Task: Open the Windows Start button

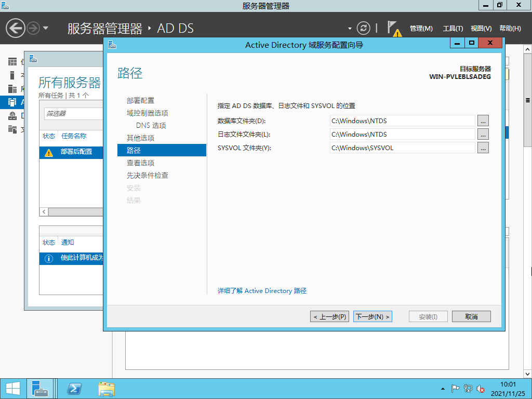Action: (13, 389)
